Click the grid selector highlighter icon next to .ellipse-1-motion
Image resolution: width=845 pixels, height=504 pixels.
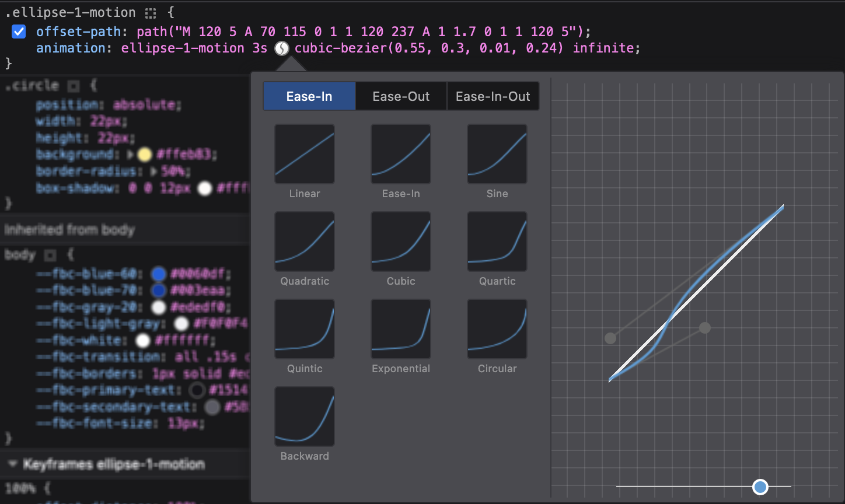(151, 12)
